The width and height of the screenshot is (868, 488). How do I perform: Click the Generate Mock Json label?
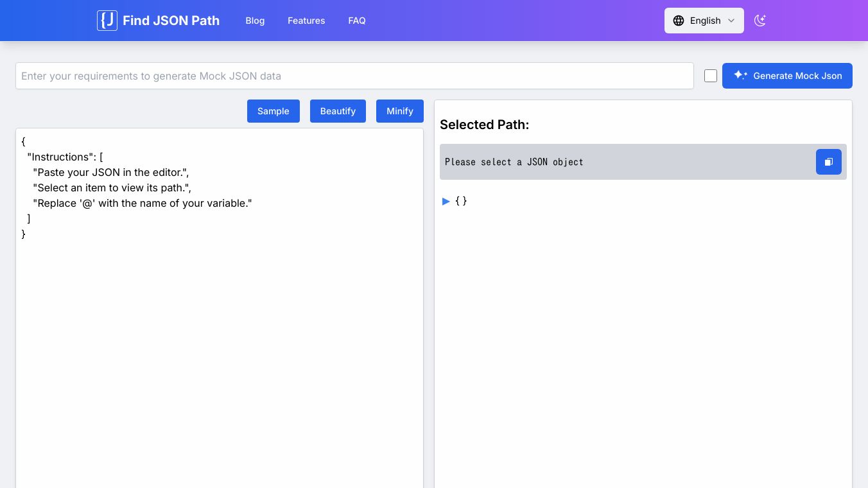click(x=797, y=76)
